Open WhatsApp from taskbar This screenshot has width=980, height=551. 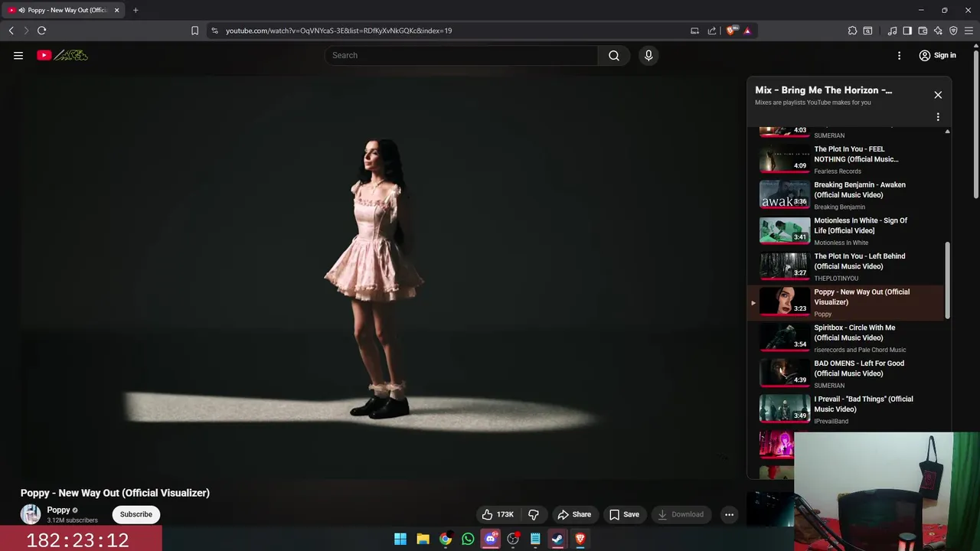pyautogui.click(x=468, y=539)
